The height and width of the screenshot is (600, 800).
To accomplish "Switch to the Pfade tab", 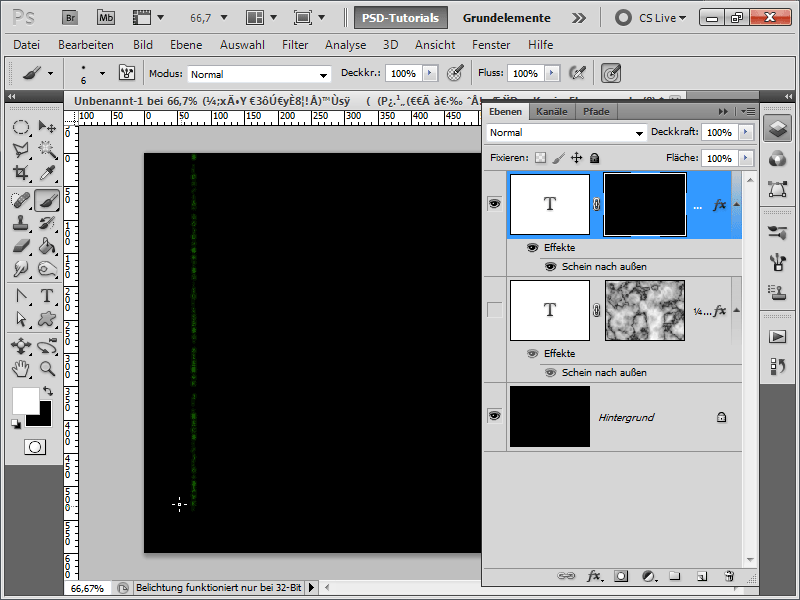I will [x=596, y=111].
